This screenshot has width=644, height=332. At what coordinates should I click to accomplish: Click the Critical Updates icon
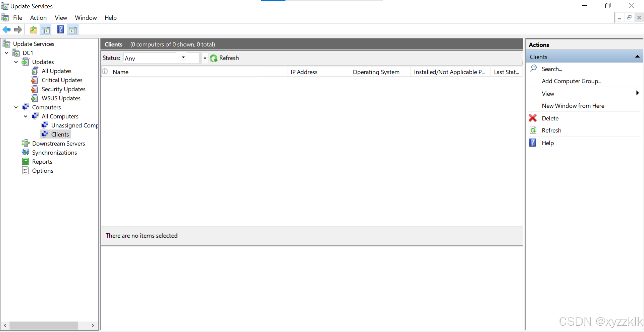[x=35, y=80]
